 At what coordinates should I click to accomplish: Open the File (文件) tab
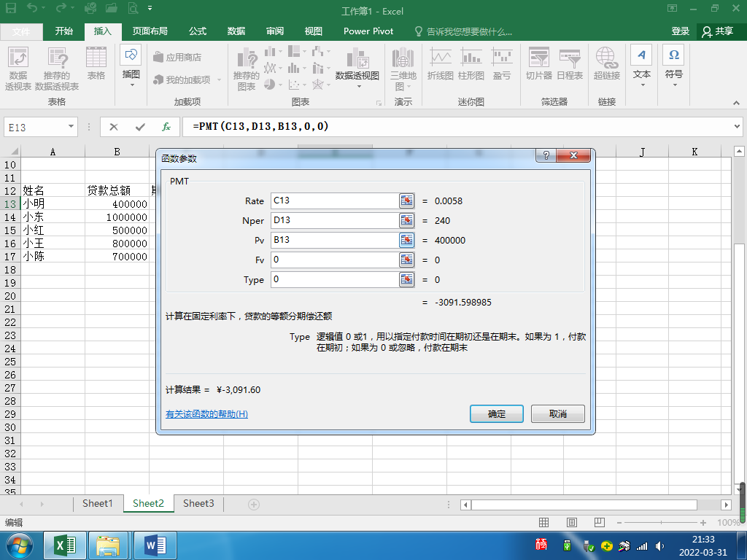pyautogui.click(x=21, y=31)
